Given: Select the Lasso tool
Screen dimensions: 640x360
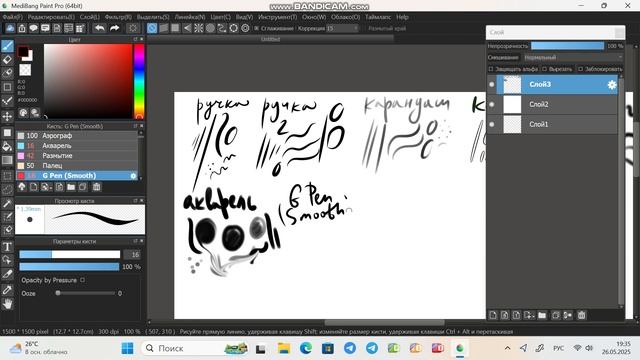Looking at the screenshot, I should click(x=7, y=189).
